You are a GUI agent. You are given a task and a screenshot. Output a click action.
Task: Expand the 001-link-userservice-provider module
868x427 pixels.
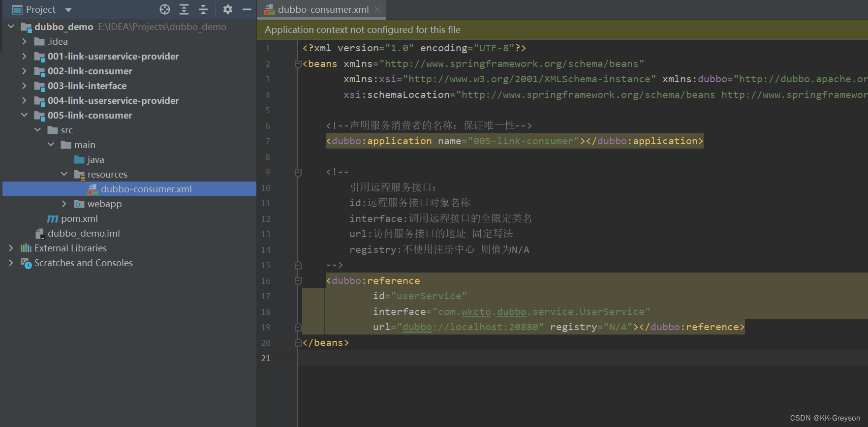tap(24, 56)
